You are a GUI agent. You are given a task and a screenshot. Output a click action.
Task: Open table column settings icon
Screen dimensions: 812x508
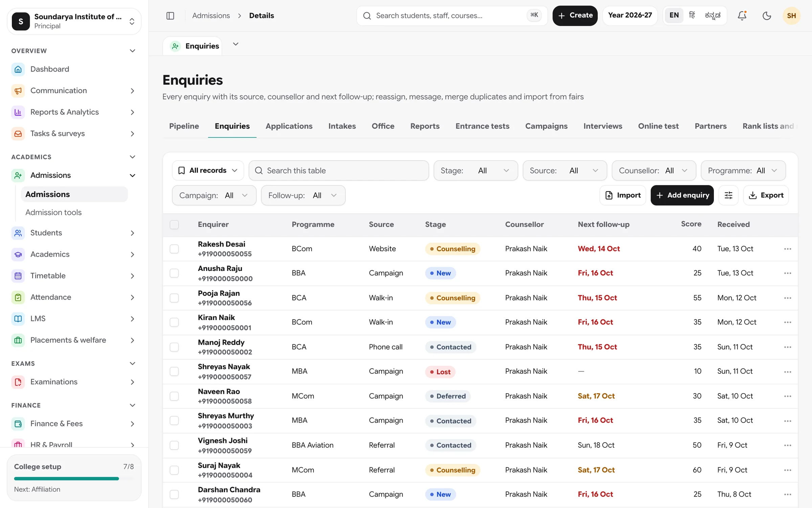[x=728, y=195]
